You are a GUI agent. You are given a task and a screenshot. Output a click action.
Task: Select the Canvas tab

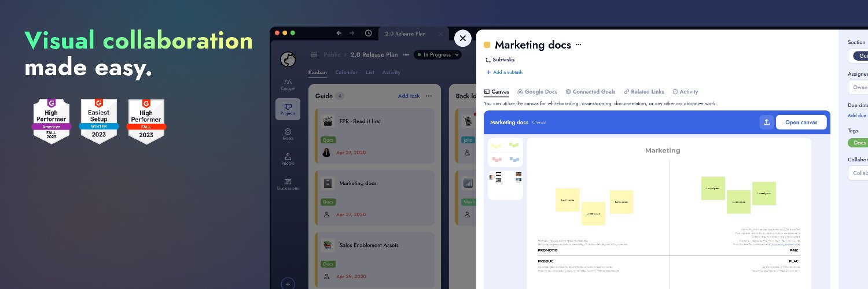click(496, 92)
